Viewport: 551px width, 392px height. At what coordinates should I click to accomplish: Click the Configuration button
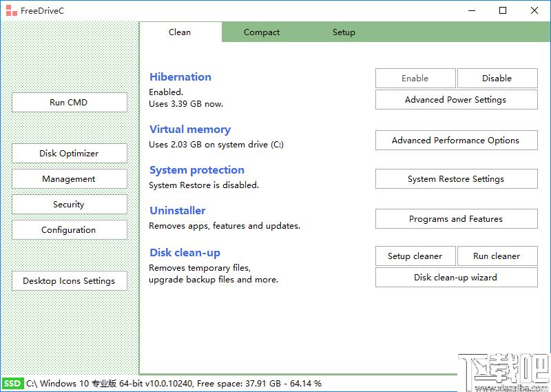pyautogui.click(x=70, y=230)
